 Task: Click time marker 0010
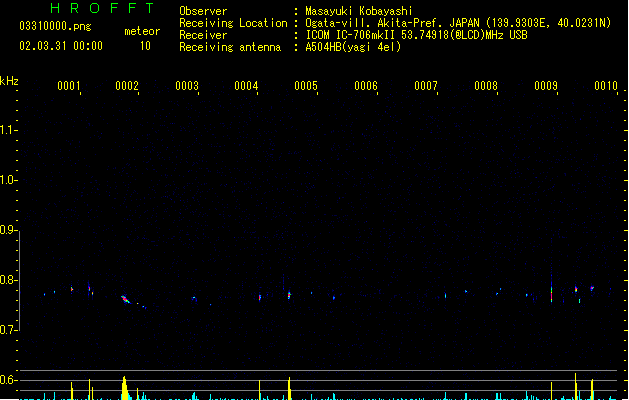(x=606, y=85)
